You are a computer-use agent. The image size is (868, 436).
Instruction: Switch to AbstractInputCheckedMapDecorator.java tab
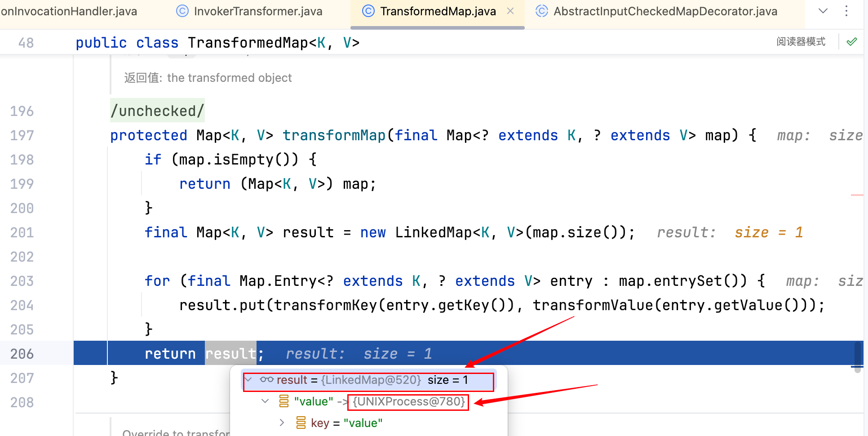coord(665,11)
